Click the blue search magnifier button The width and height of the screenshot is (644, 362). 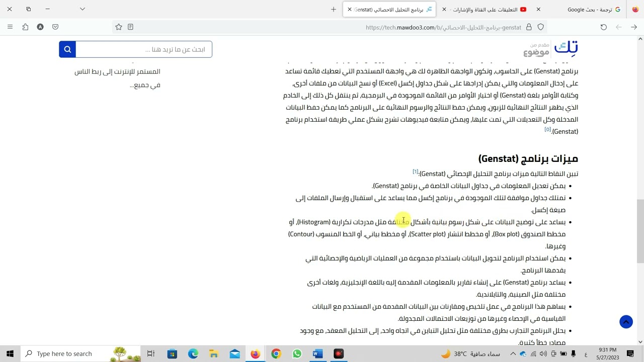click(67, 49)
